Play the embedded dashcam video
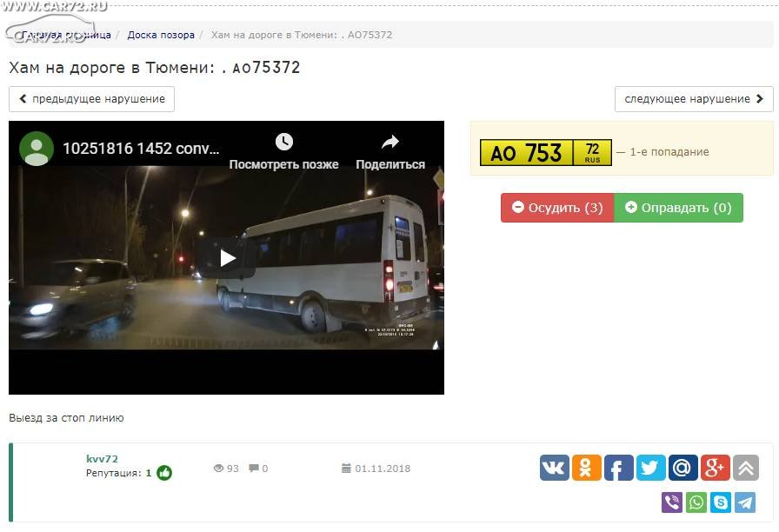Screen dimensions: 779x532 (x=228, y=258)
